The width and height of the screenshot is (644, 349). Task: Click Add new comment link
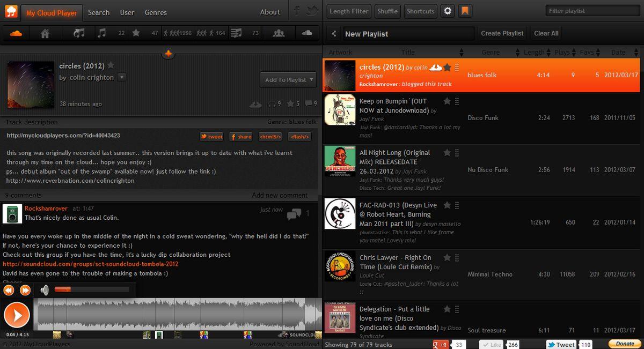pos(280,195)
